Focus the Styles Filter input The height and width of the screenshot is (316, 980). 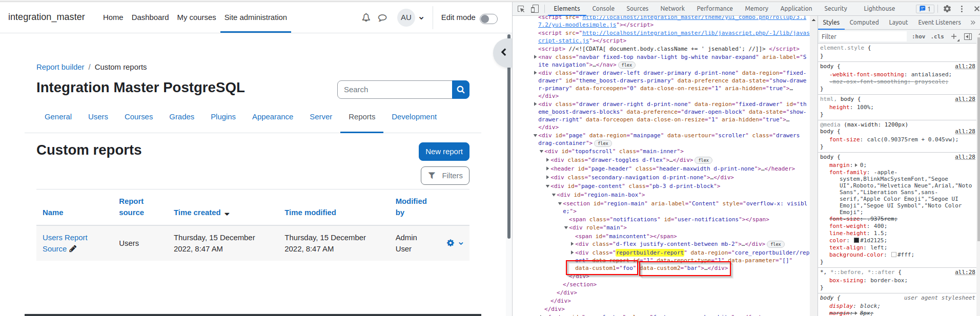863,36
